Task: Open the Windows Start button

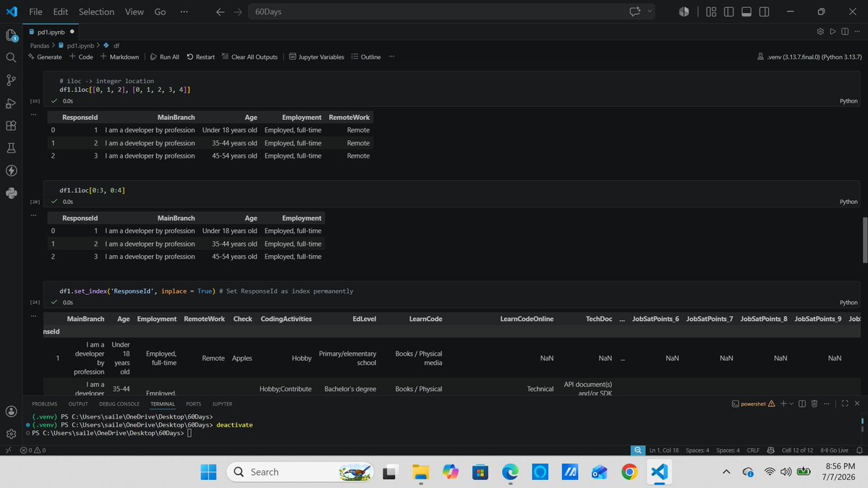Action: click(208, 472)
